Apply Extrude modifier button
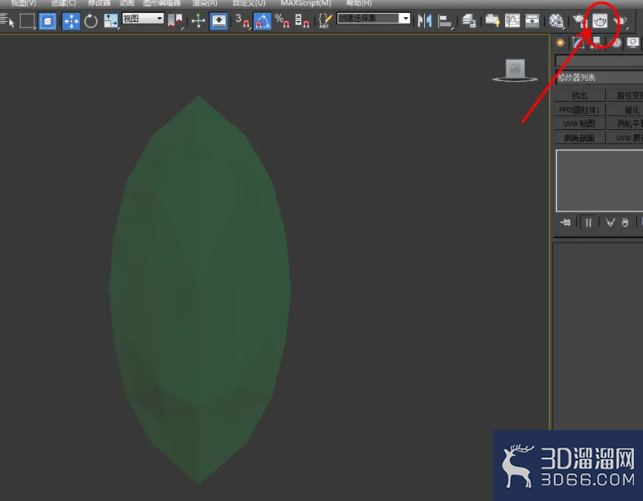This screenshot has width=643, height=501. tap(579, 96)
